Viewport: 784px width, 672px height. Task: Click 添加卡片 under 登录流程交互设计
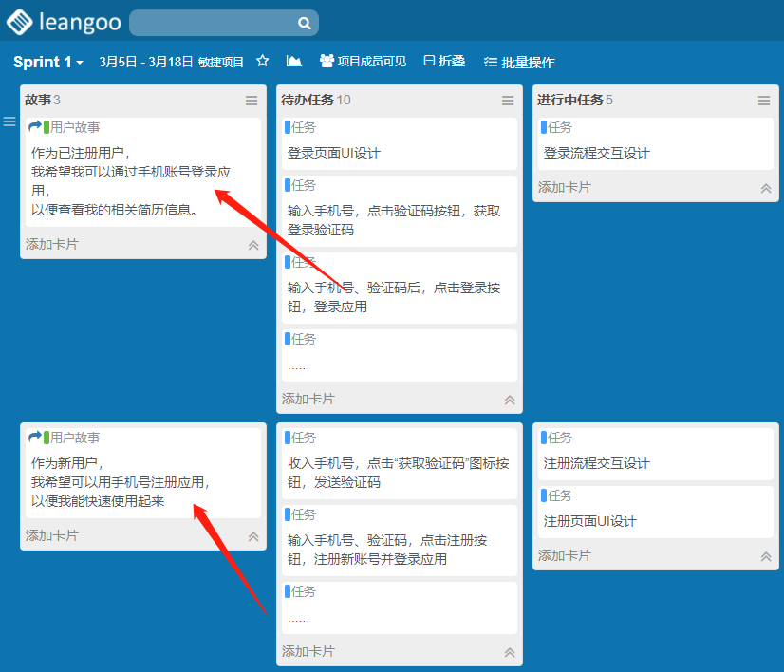point(564,187)
